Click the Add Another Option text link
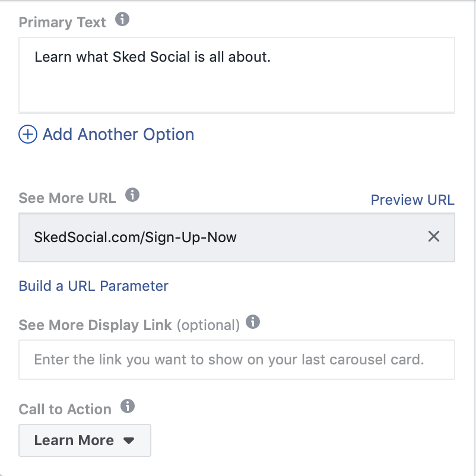This screenshot has width=476, height=476. [x=118, y=135]
